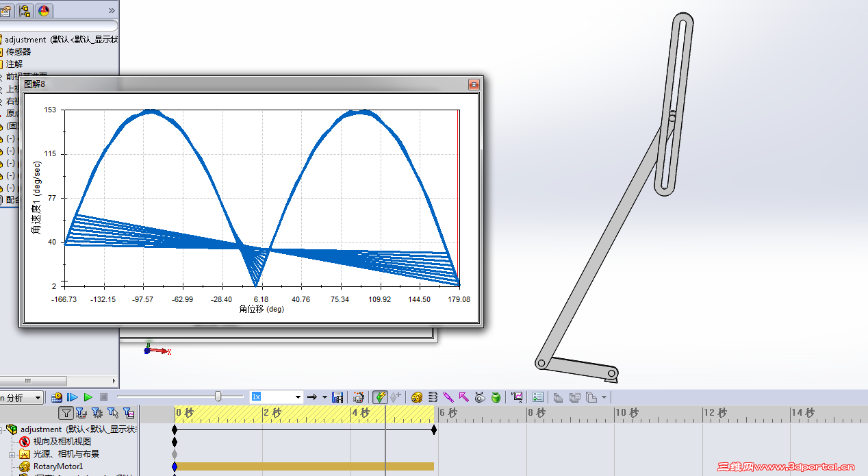Click the Contact tool icon

coord(480,397)
